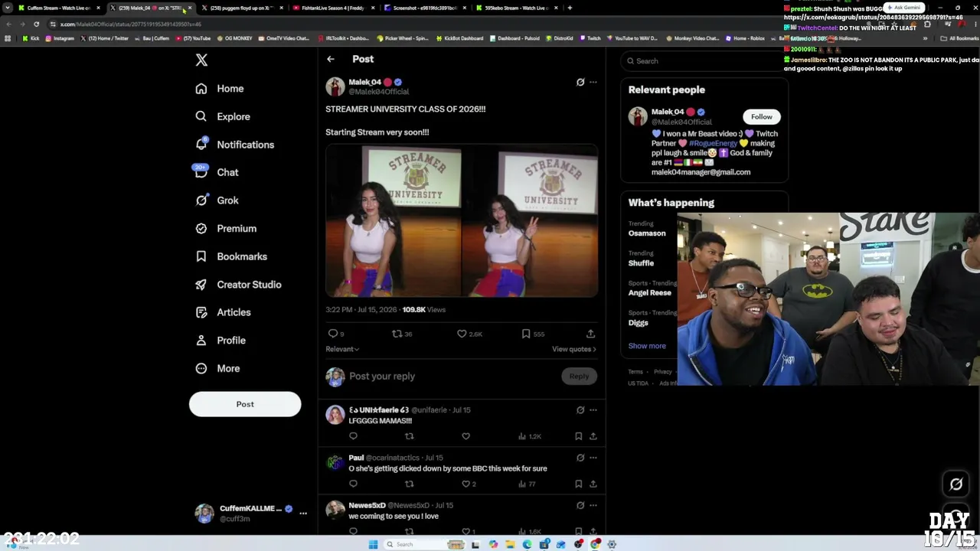
Task: Open Grok icon on Malek_04's post
Action: point(580,82)
